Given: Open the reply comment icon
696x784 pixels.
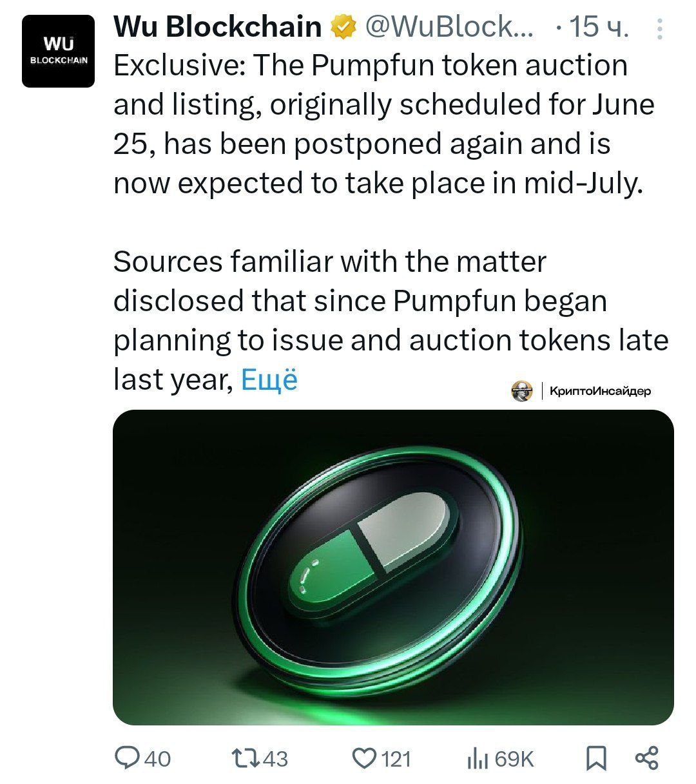Looking at the screenshot, I should coord(128,758).
